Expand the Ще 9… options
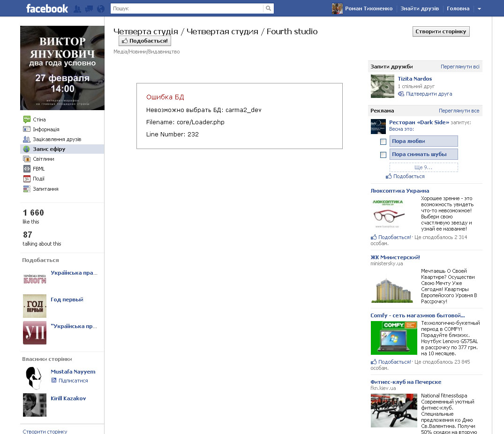 [424, 167]
